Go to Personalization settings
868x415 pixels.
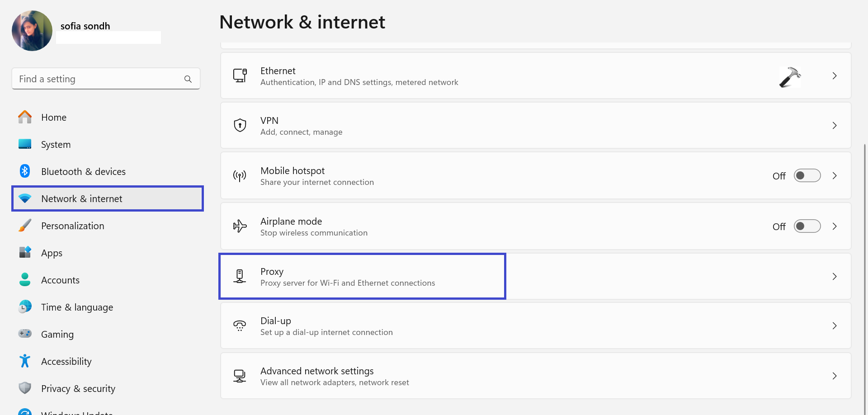pyautogui.click(x=72, y=226)
